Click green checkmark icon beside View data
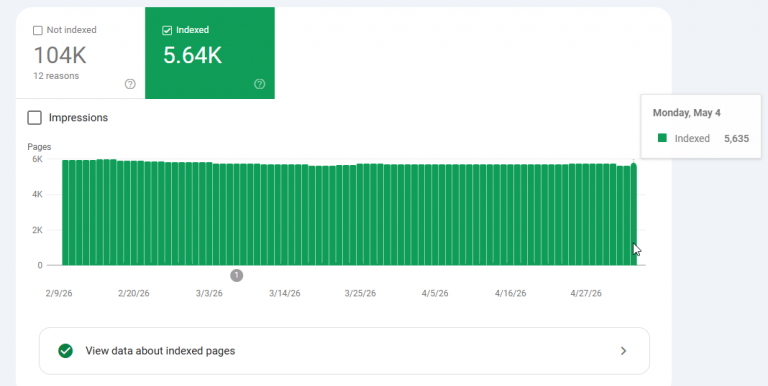The width and height of the screenshot is (768, 386). [x=65, y=351]
